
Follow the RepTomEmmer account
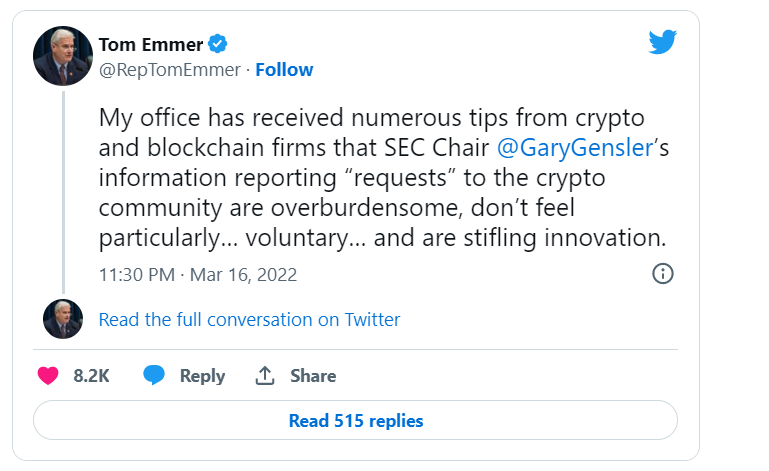point(284,70)
